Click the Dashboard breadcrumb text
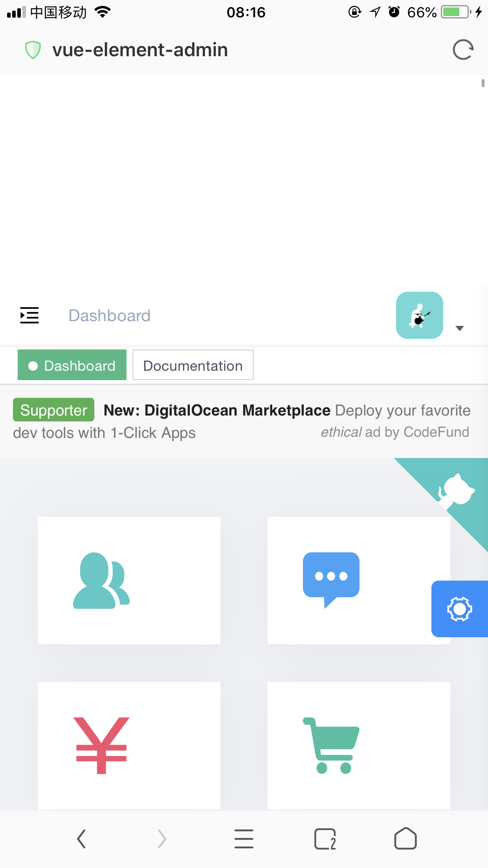 tap(109, 316)
